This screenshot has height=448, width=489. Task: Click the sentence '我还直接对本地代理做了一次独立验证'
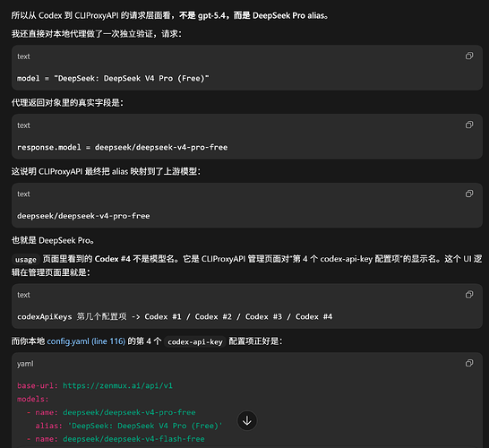(97, 34)
